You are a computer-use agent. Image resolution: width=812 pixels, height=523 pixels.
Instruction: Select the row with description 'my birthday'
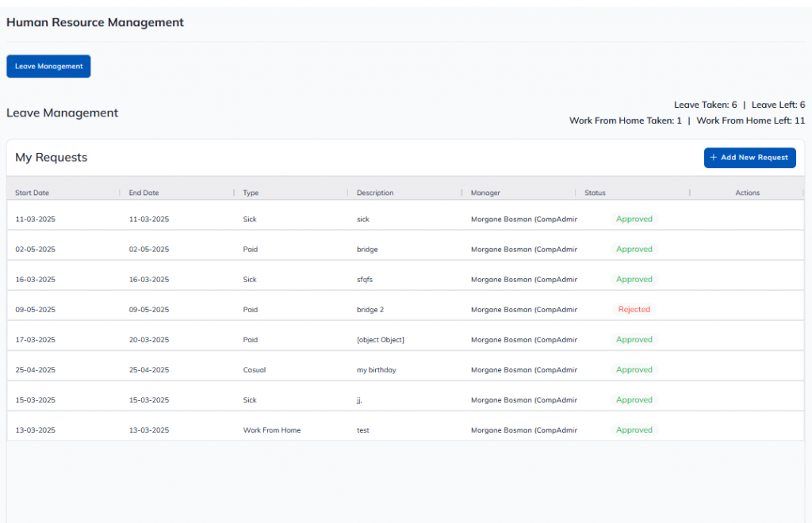click(x=377, y=370)
